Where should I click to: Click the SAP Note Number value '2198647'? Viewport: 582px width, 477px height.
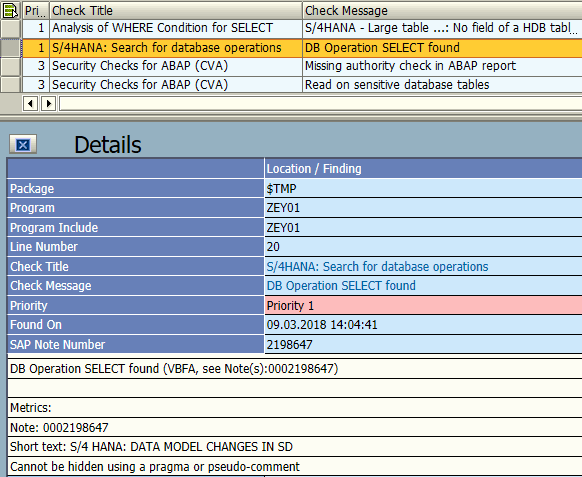tap(423, 344)
